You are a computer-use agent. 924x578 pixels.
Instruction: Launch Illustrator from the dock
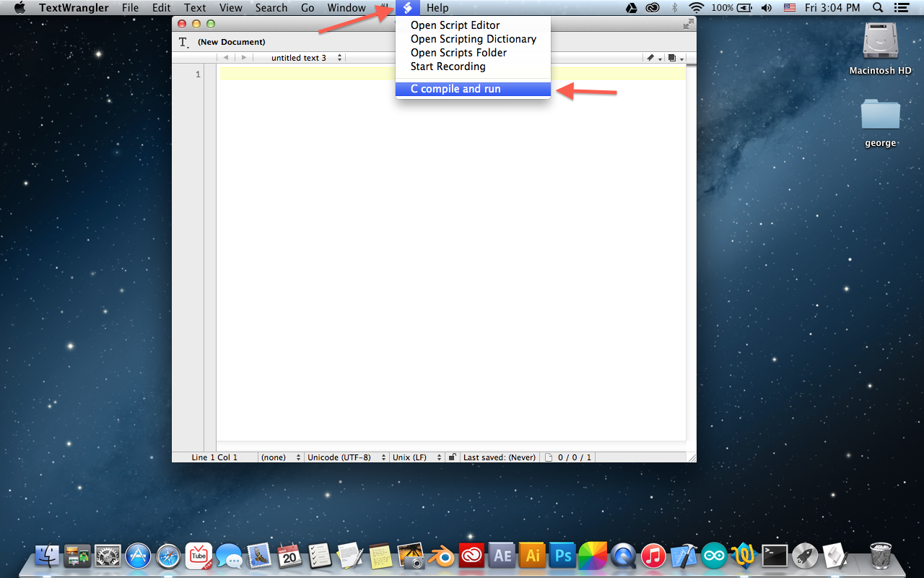532,556
